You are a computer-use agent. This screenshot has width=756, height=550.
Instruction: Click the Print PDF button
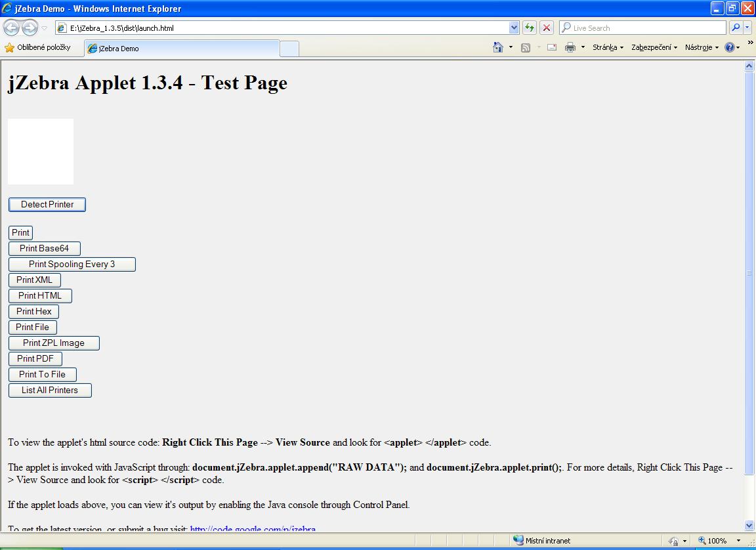point(35,358)
